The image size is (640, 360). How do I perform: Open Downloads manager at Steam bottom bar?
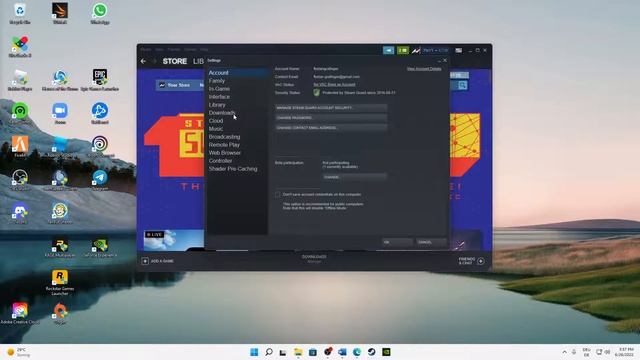click(314, 259)
